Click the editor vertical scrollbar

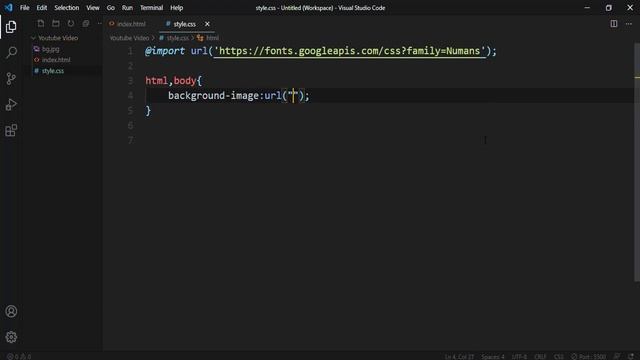click(x=637, y=162)
